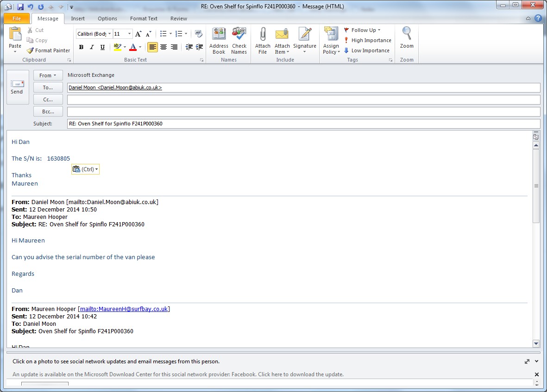Click the Send envelope button
The image size is (547, 392).
coord(17,87)
